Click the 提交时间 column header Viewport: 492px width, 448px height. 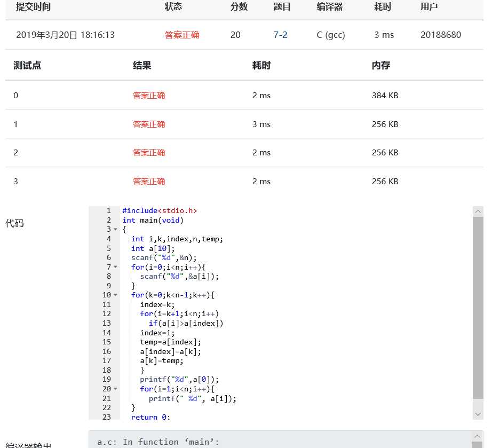[x=33, y=6]
